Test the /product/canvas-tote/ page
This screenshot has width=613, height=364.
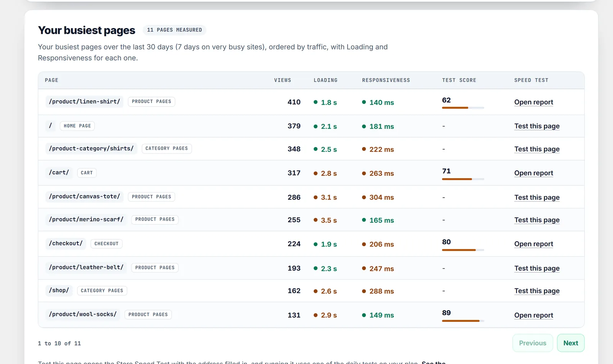point(537,197)
